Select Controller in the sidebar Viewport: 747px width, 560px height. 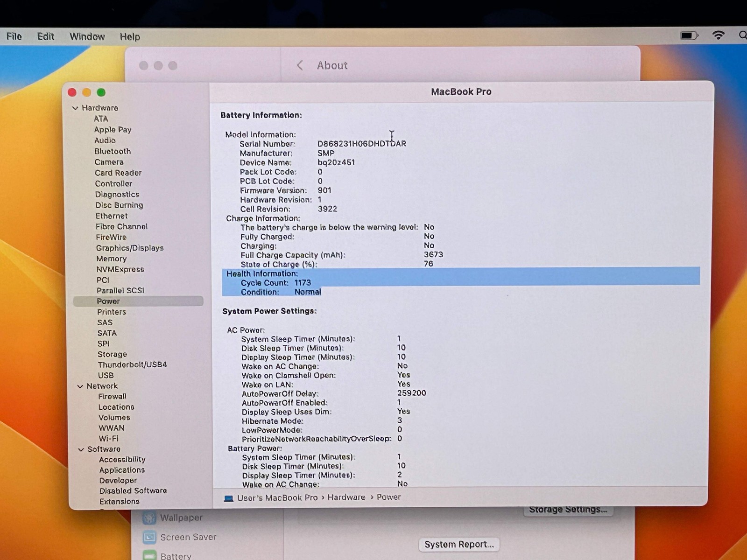pos(113,183)
